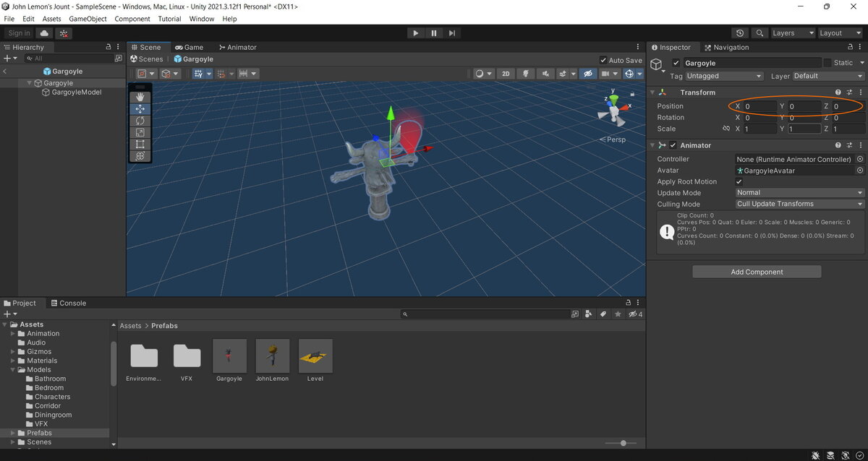Click Avatar object picker circle
This screenshot has height=461, width=868.
[x=860, y=171]
